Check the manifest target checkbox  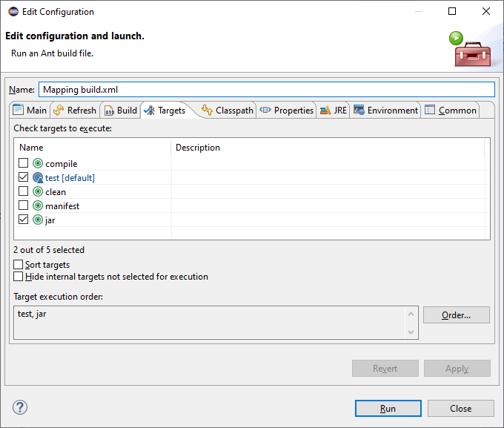coord(23,205)
